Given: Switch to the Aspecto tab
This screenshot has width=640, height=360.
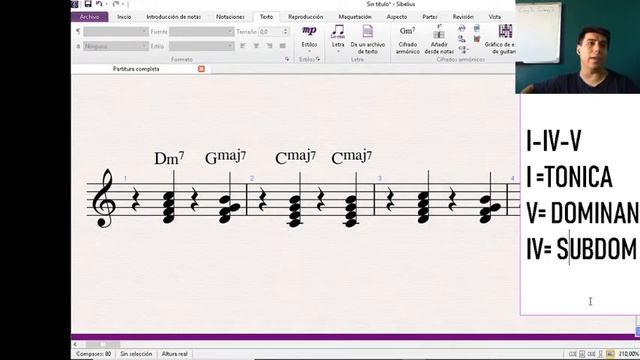Looking at the screenshot, I should click(397, 17).
